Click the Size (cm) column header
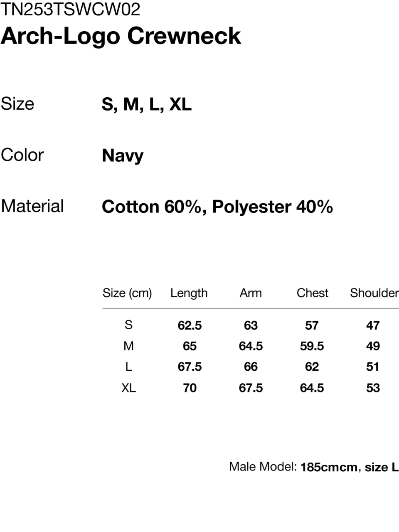 (x=127, y=293)
